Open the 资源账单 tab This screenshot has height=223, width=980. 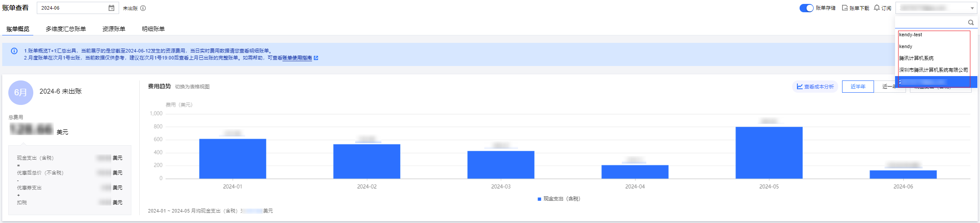[114, 29]
